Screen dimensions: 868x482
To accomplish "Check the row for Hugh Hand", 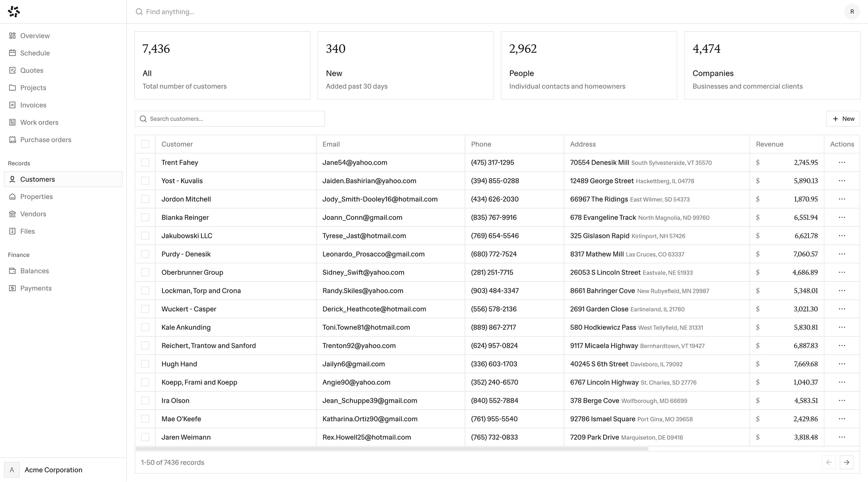I will 145,364.
